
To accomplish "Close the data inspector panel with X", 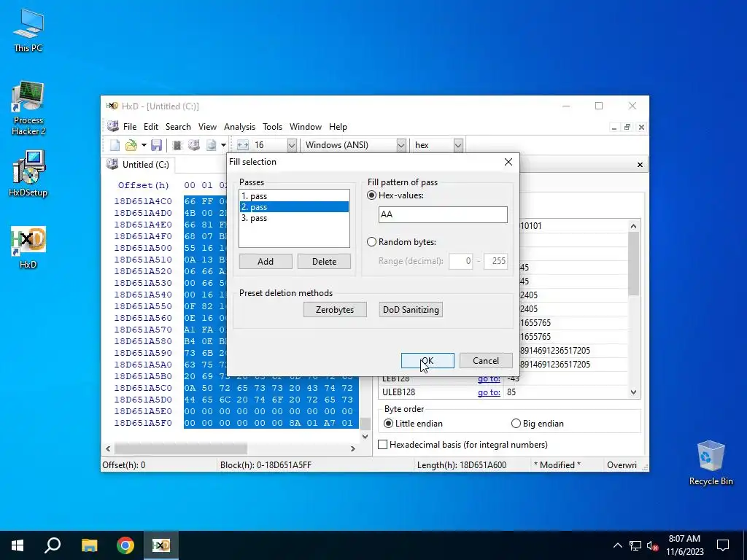I will [x=640, y=165].
